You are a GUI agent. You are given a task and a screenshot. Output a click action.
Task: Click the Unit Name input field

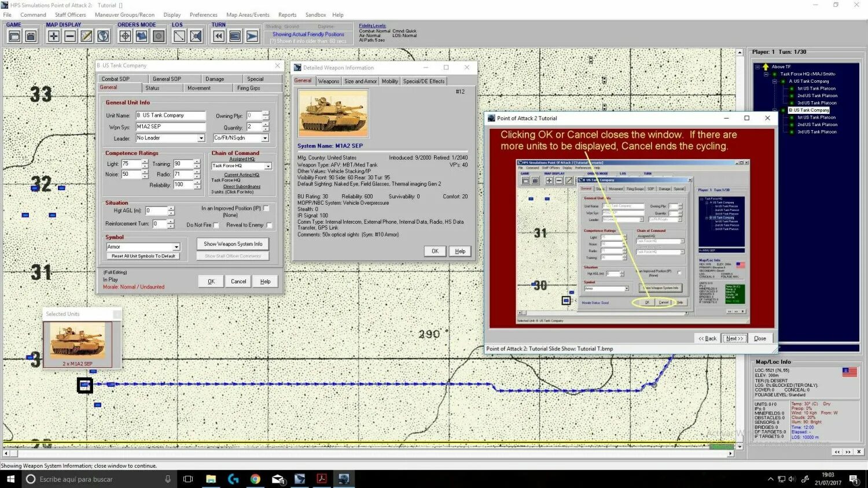[170, 115]
